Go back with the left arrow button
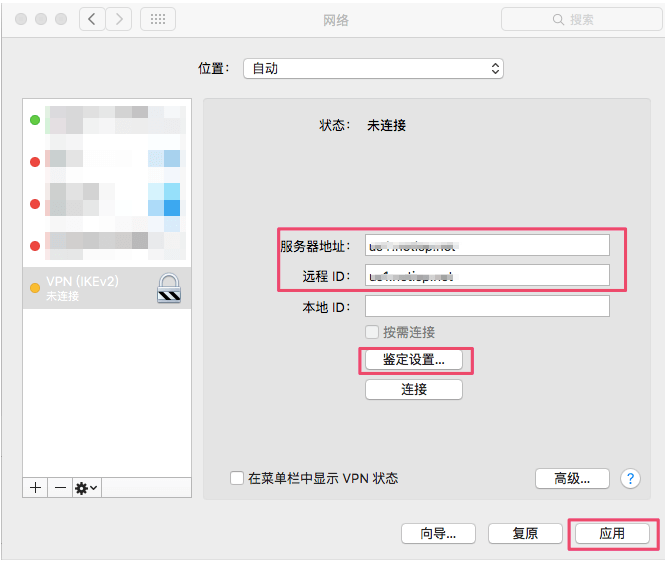The image size is (665, 561). 92,19
